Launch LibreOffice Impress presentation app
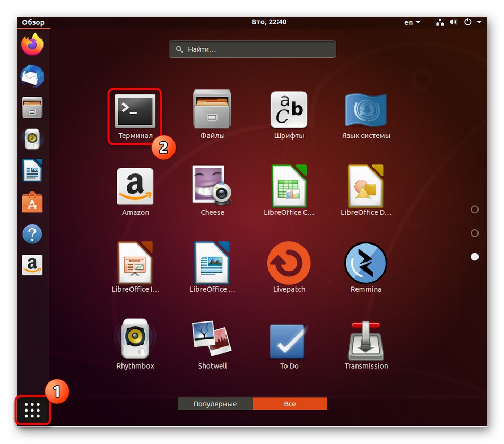 [135, 267]
